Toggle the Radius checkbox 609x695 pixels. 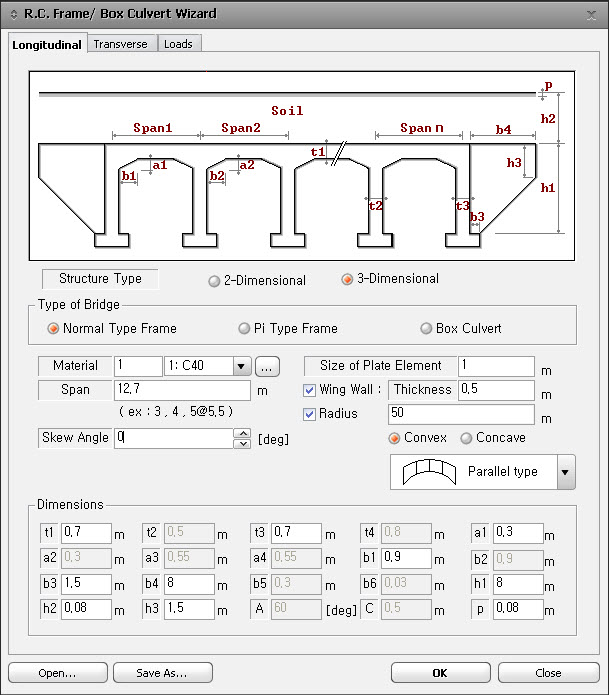click(309, 414)
